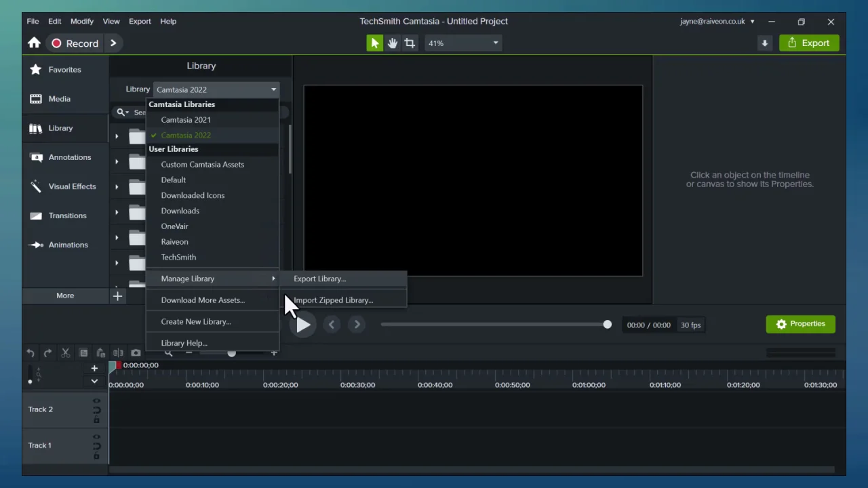The width and height of the screenshot is (868, 488).
Task: Open the Export menu in menu bar
Action: point(140,21)
